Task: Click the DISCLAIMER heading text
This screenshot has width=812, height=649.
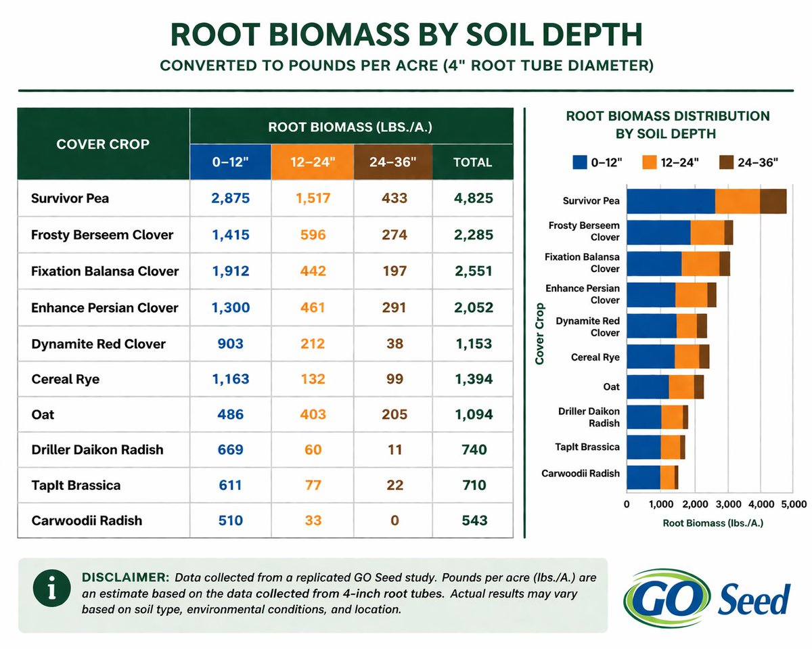Action: [125, 578]
